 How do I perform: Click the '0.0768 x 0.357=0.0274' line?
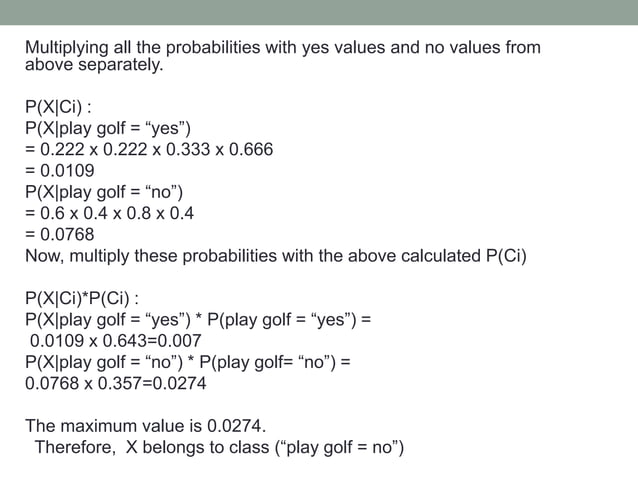tap(116, 383)
